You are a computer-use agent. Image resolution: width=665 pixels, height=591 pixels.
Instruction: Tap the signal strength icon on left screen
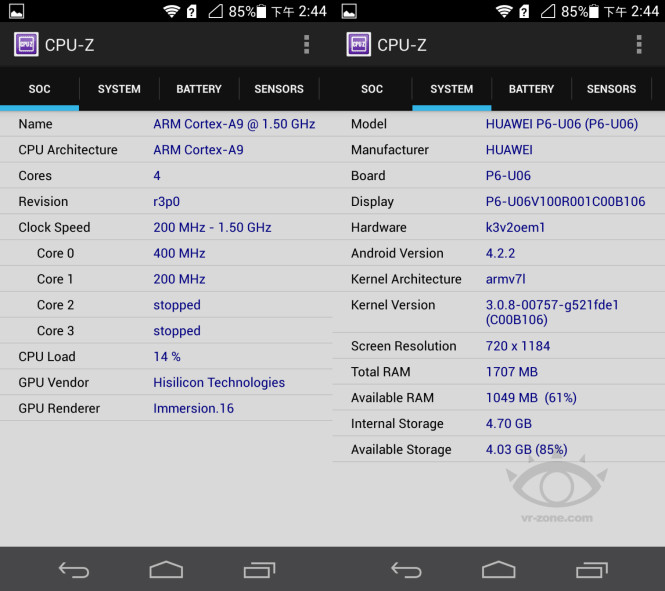pyautogui.click(x=215, y=11)
